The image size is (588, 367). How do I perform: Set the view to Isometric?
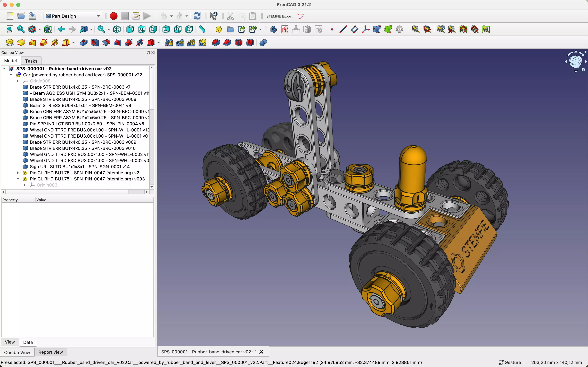tap(117, 29)
